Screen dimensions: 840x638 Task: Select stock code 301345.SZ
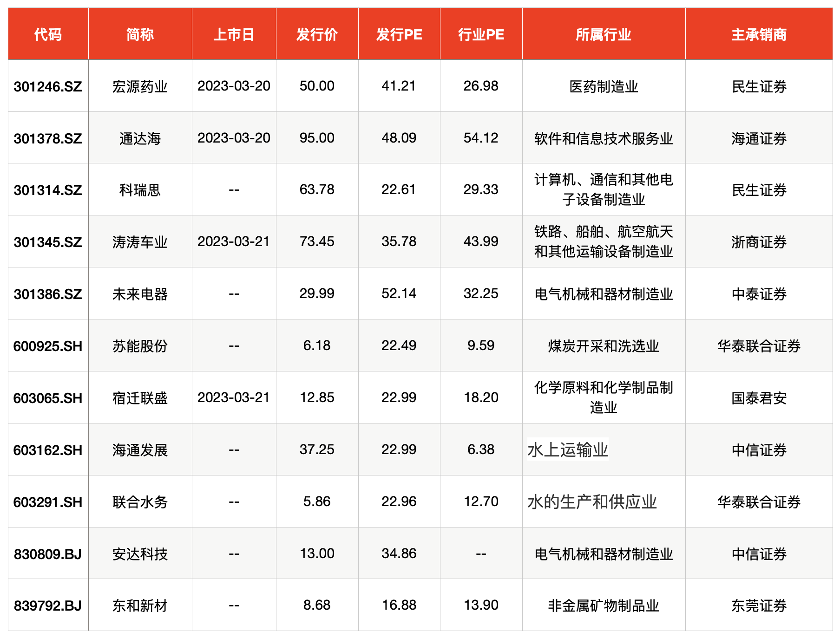pos(48,242)
